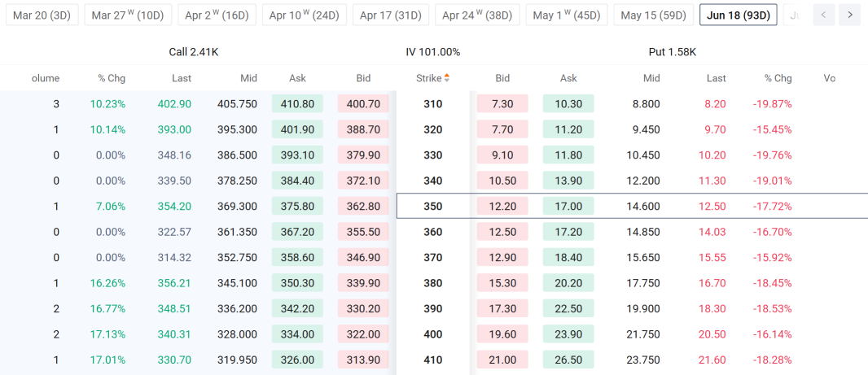Select the 350 strike row cell
This screenshot has width=868, height=375.
tap(433, 207)
